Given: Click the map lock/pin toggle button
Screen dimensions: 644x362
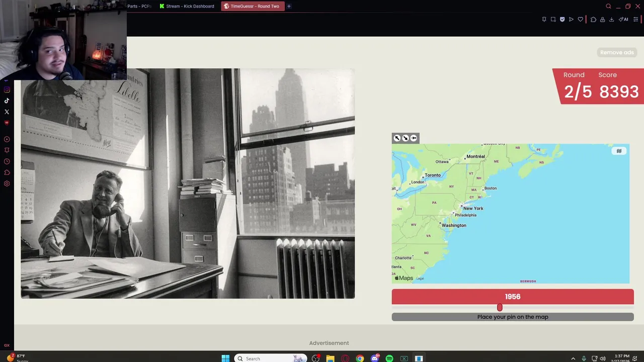Looking at the screenshot, I should [x=414, y=138].
